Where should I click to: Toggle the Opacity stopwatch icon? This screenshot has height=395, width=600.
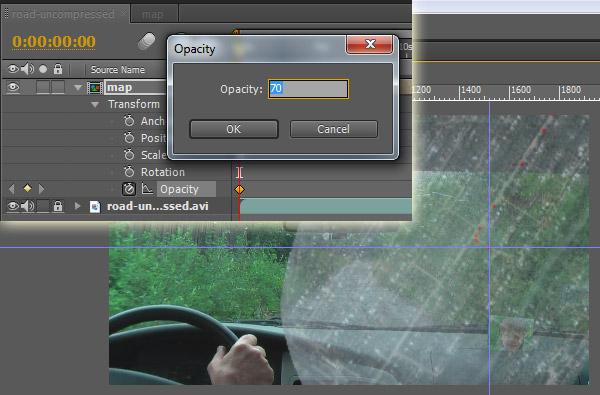click(129, 189)
